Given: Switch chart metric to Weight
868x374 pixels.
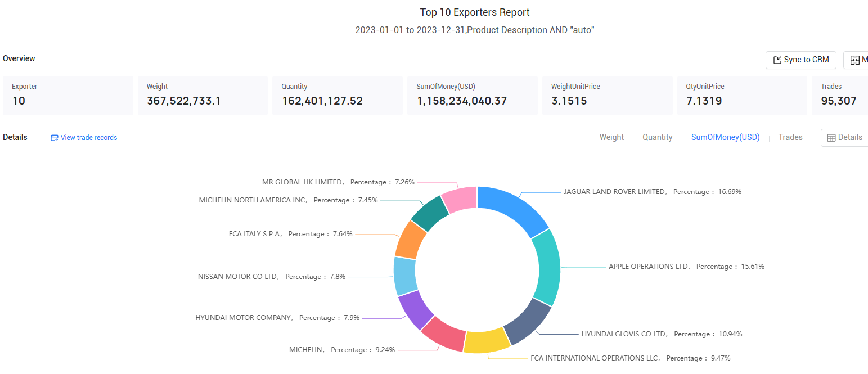Looking at the screenshot, I should tap(611, 137).
